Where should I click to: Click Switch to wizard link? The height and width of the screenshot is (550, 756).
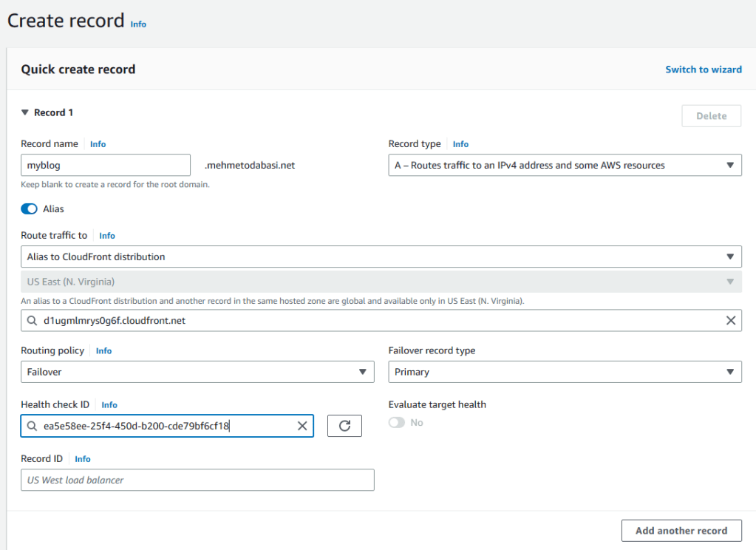[704, 69]
